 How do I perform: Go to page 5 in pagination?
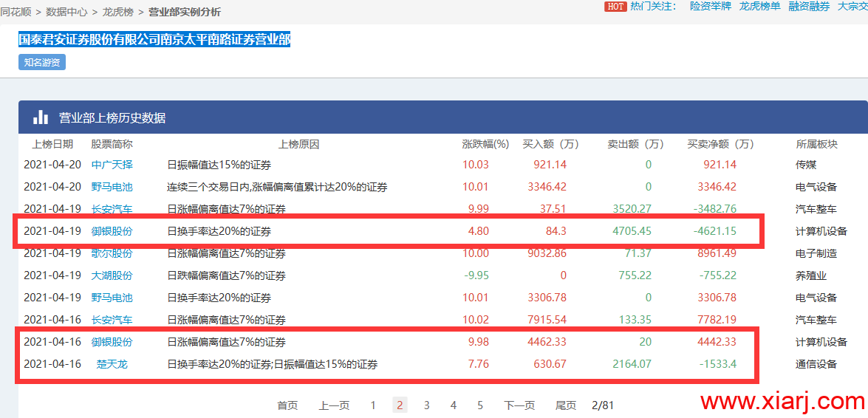[x=480, y=405]
